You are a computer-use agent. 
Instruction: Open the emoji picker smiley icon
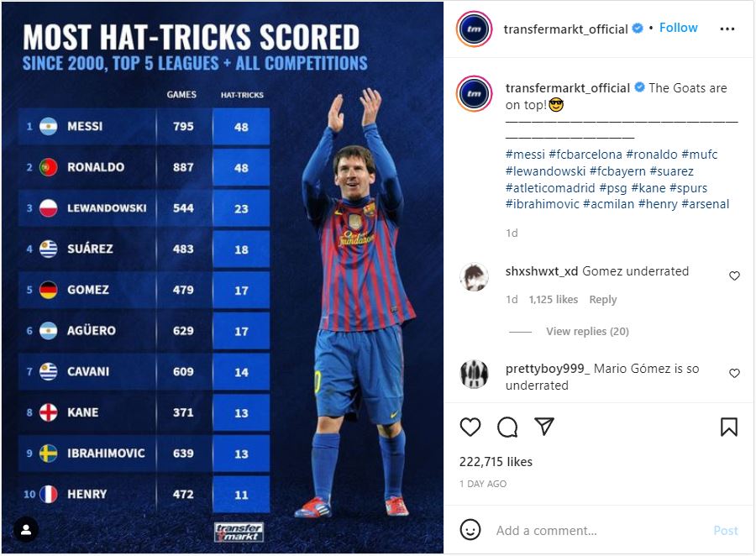(x=471, y=530)
